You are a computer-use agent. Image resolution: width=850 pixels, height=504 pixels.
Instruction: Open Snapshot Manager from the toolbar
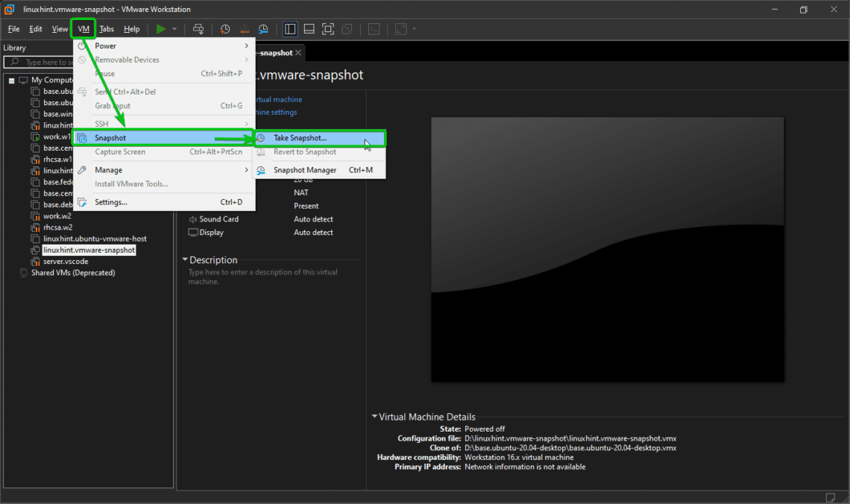point(262,29)
